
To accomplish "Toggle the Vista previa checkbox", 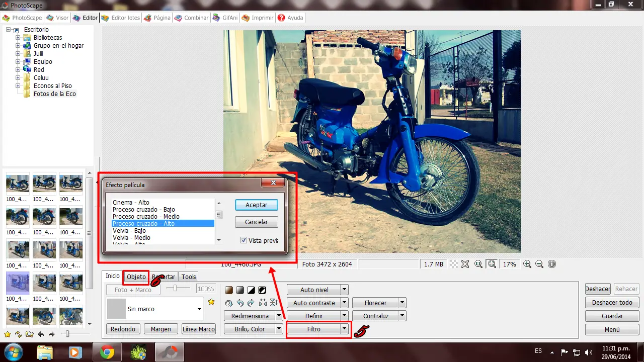I will pyautogui.click(x=244, y=240).
